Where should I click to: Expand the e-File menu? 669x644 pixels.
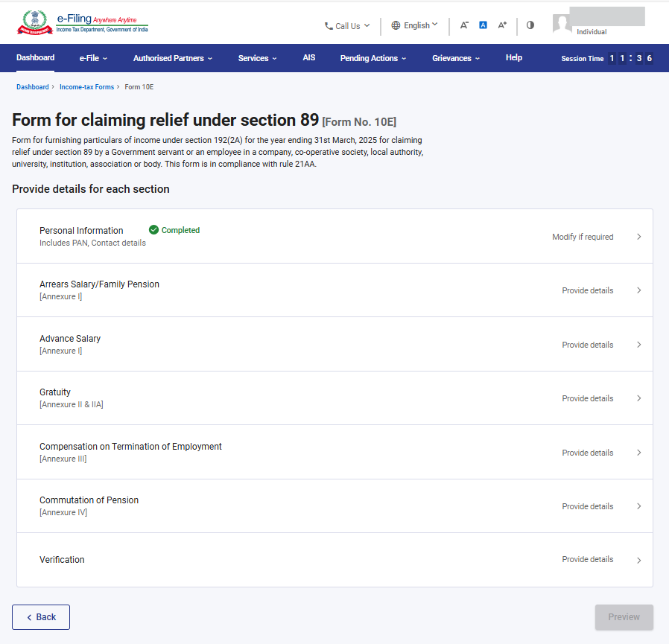93,58
